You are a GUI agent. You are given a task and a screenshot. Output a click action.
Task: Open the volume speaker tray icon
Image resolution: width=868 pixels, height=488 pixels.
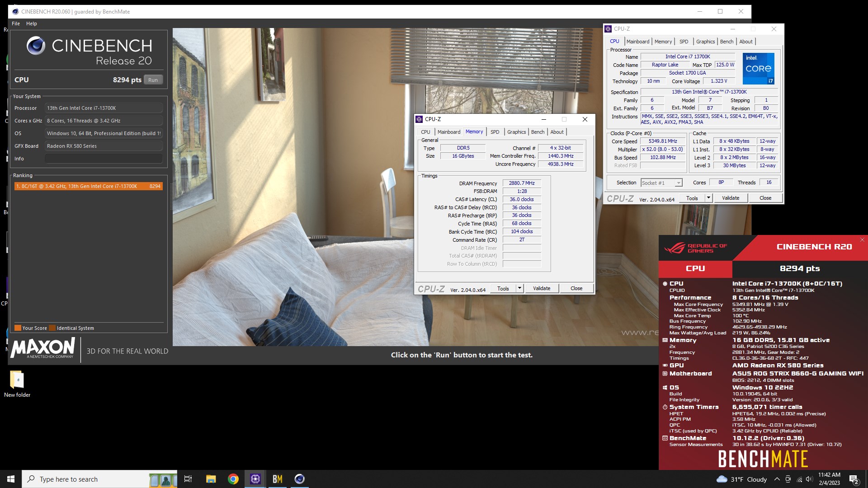point(810,479)
